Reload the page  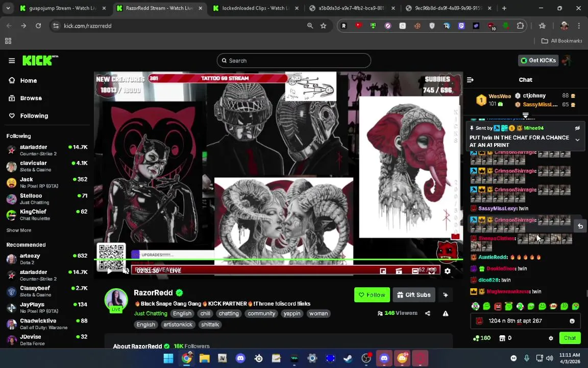coord(38,26)
